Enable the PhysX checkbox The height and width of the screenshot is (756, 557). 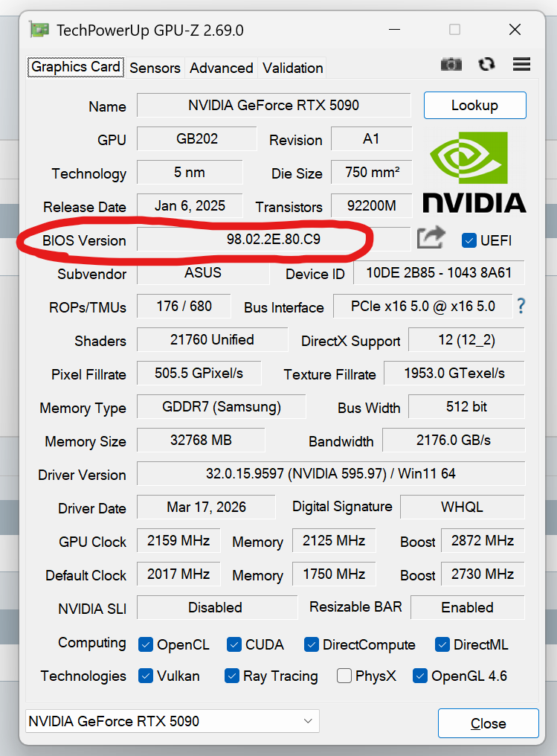coord(344,676)
